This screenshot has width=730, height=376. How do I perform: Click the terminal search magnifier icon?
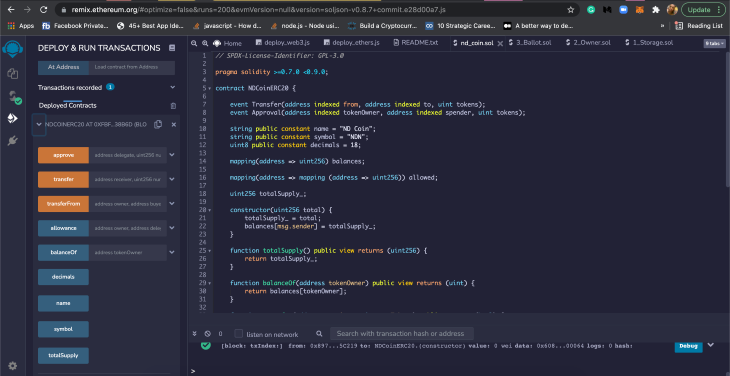(x=319, y=334)
